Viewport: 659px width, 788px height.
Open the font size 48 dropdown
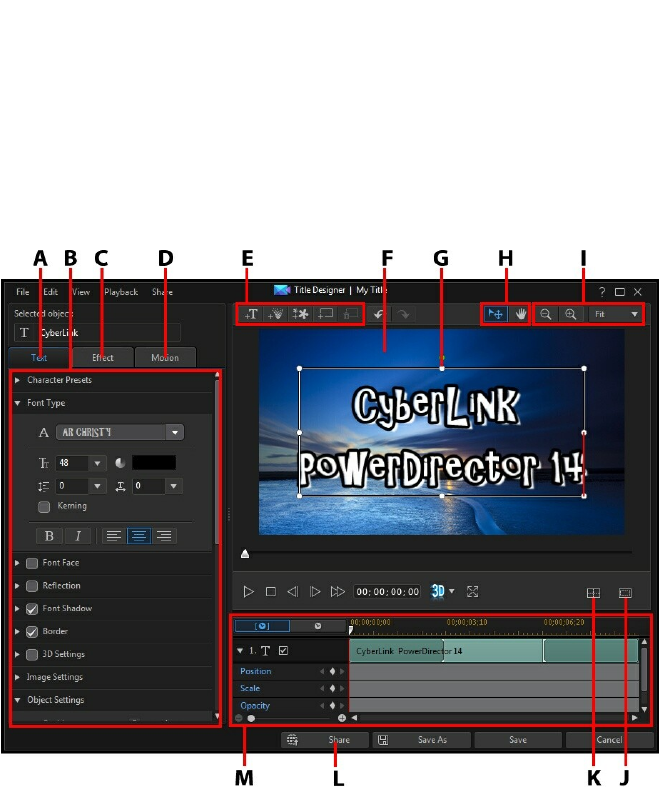point(98,463)
